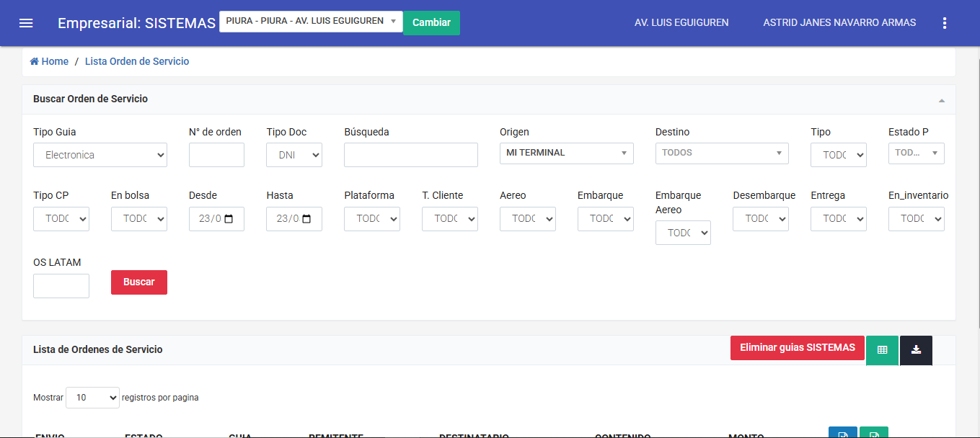
Task: Expand the Origen MI TERMINAL selector
Action: click(x=566, y=153)
